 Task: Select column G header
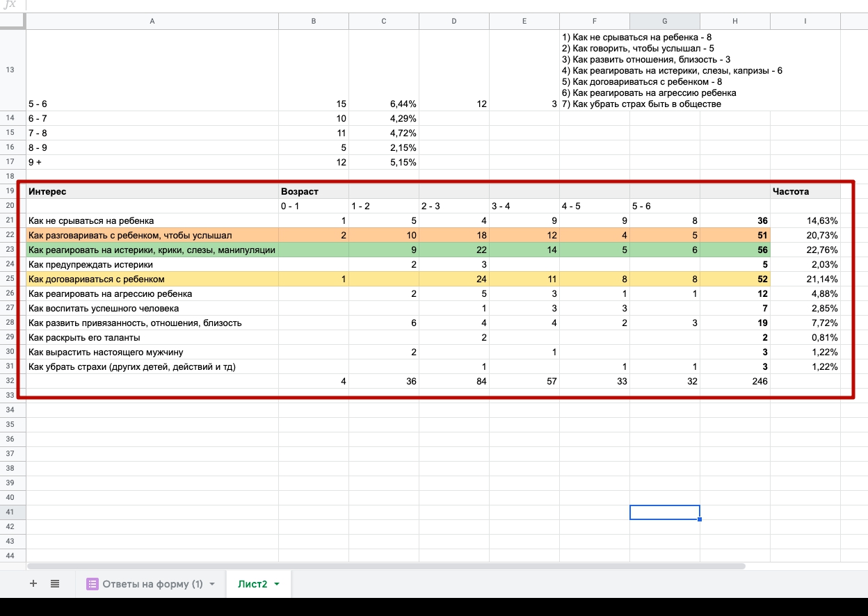(664, 21)
